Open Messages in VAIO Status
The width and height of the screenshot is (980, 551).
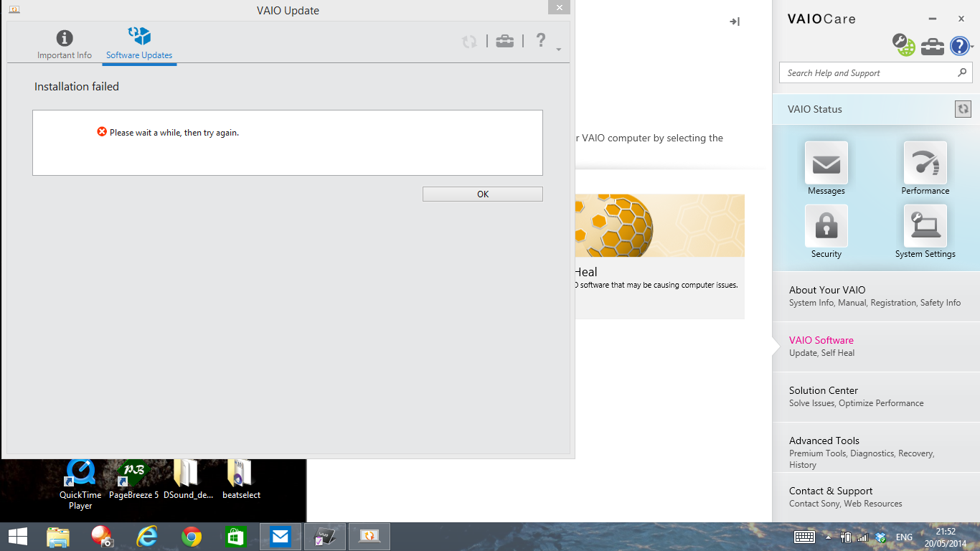[826, 164]
